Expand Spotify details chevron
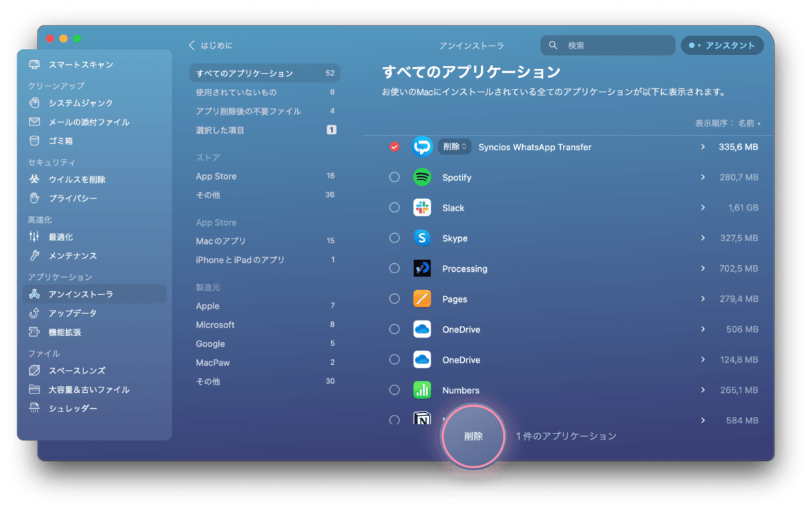 [x=703, y=177]
